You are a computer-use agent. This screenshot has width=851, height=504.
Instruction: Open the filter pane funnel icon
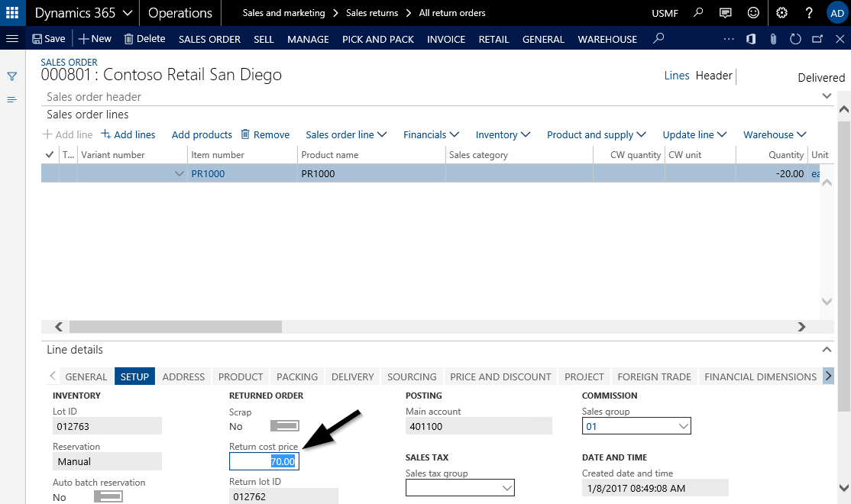pos(12,76)
